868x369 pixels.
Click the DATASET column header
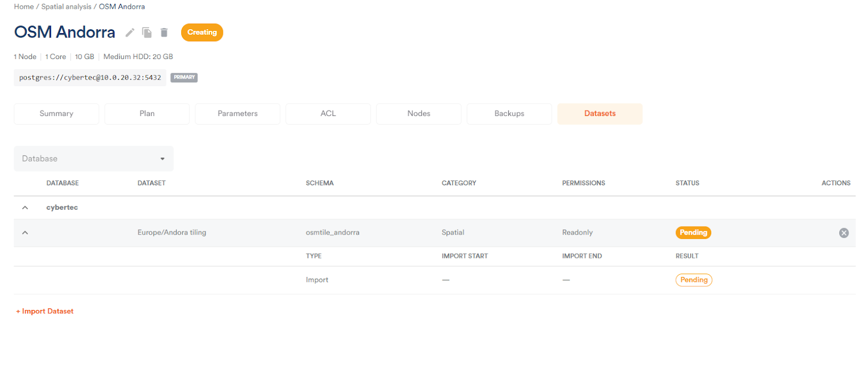(151, 183)
